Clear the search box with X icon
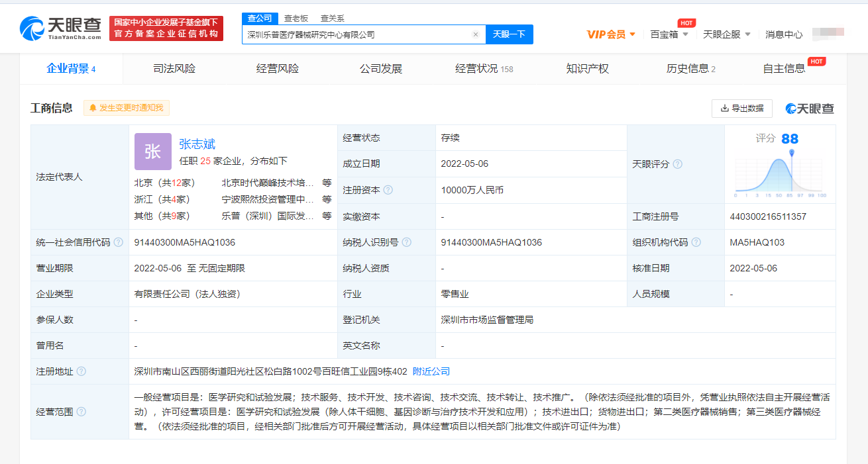This screenshot has height=464, width=868. point(475,34)
